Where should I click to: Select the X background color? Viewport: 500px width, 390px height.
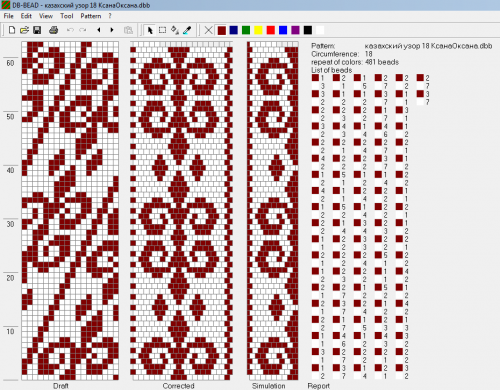(208, 30)
